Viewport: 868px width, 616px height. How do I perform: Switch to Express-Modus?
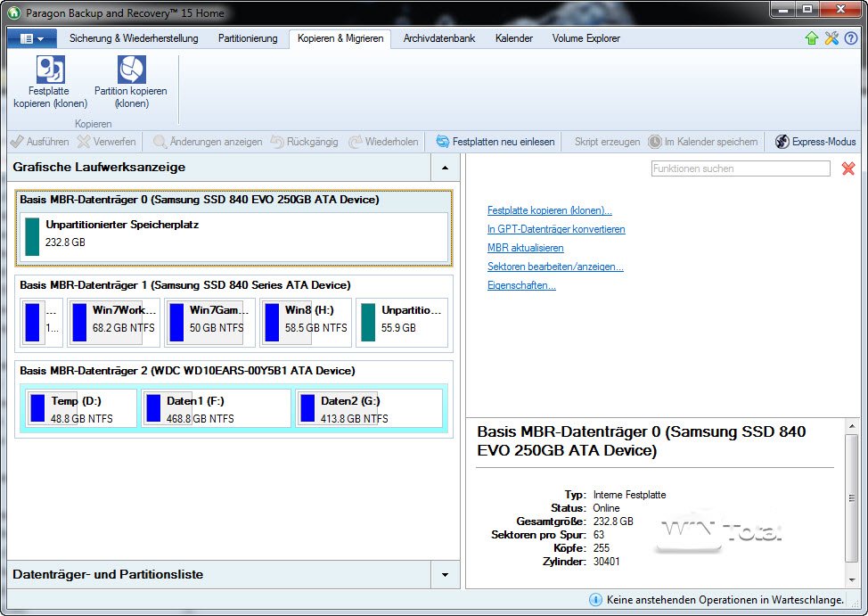(x=815, y=142)
